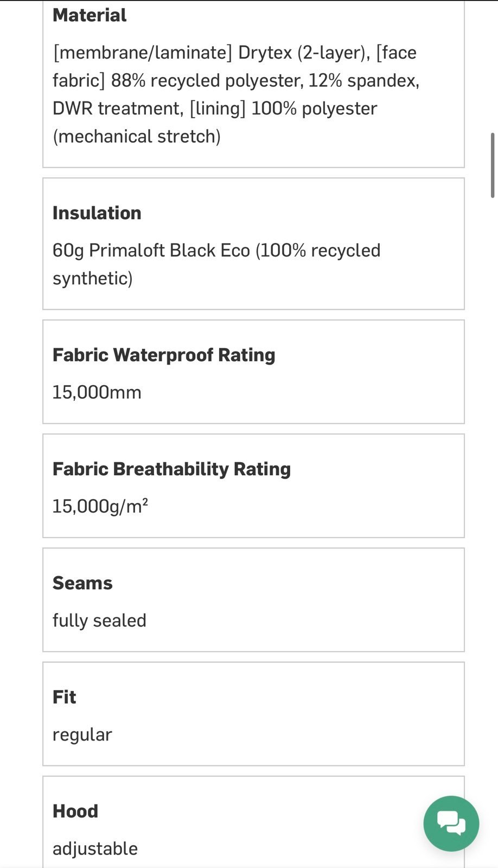Click the adjustable hood value
This screenshot has height=868, width=498.
point(95,848)
